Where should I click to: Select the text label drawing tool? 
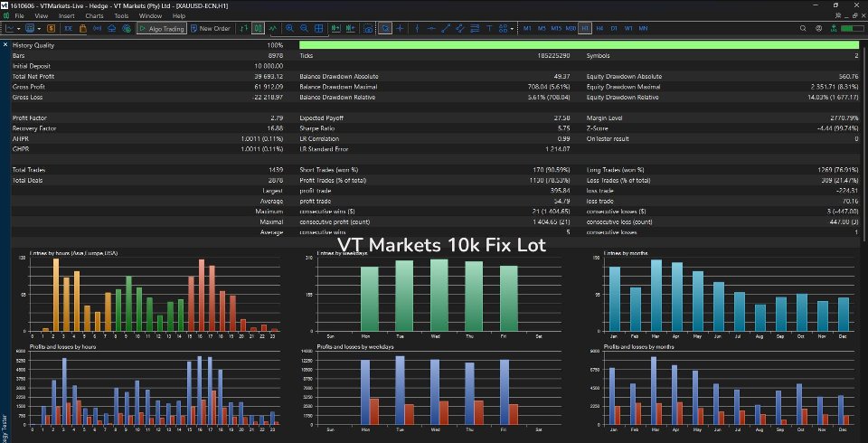(x=489, y=28)
